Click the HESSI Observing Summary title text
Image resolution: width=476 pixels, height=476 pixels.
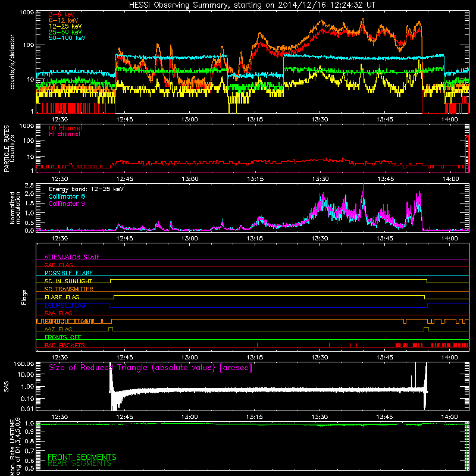tap(252, 5)
